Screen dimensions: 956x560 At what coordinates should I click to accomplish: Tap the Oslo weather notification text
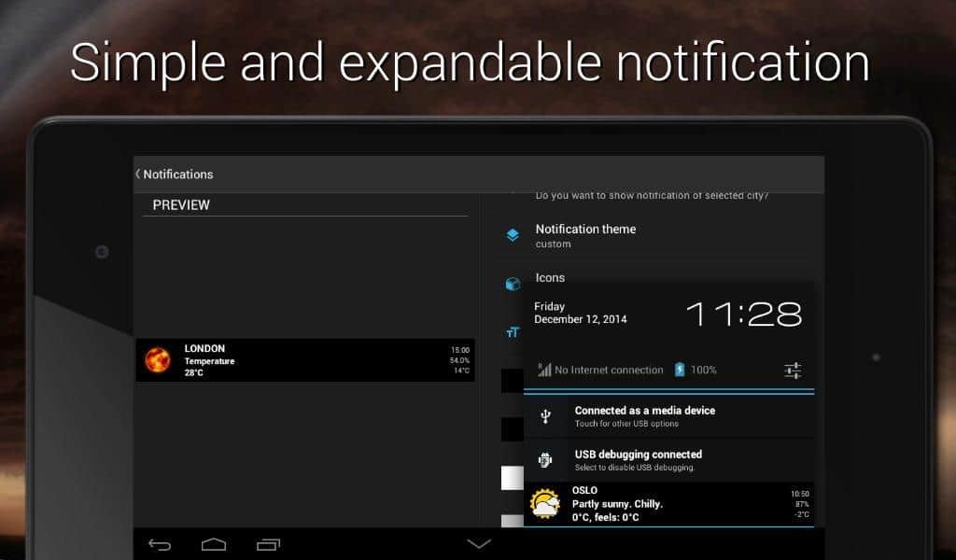[618, 504]
